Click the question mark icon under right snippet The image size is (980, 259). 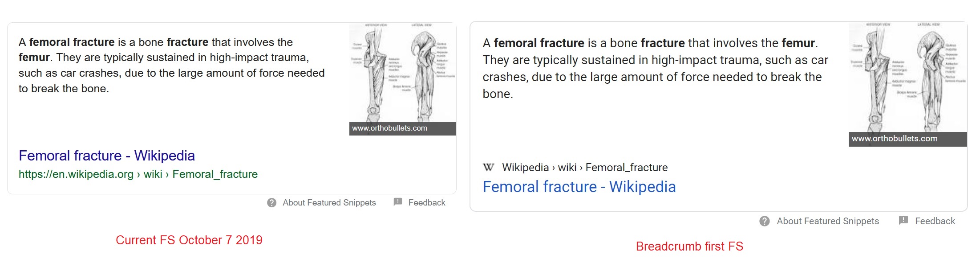(765, 221)
